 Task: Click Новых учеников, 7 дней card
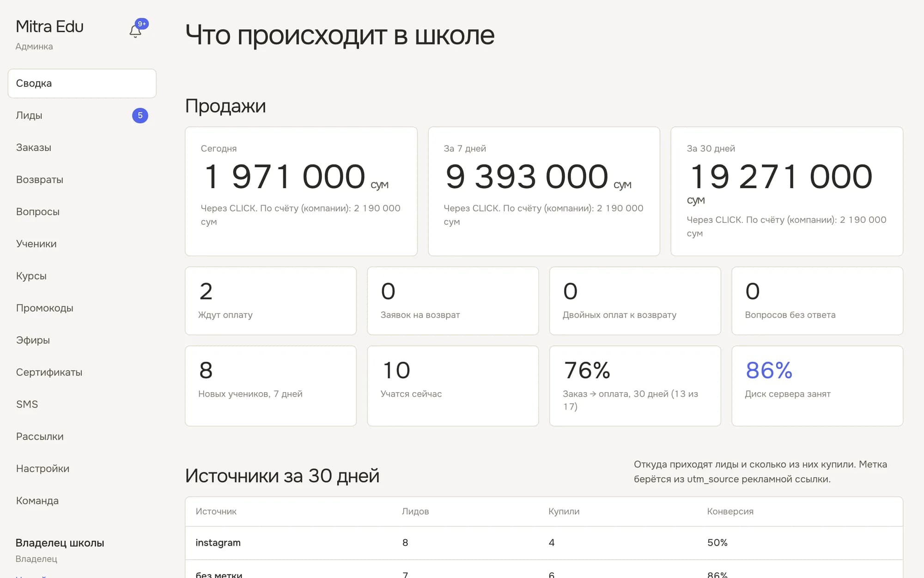271,386
